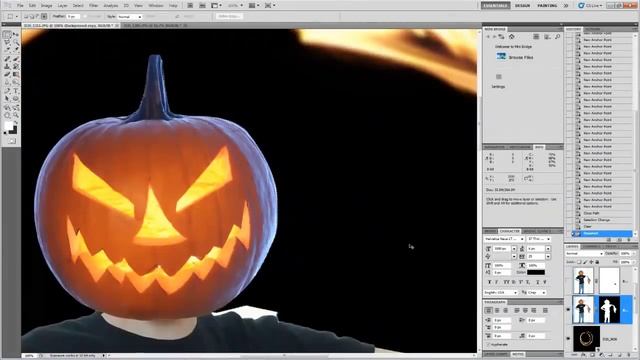
Task: Toggle Underline in Character panel
Action: pyautogui.click(x=538, y=282)
